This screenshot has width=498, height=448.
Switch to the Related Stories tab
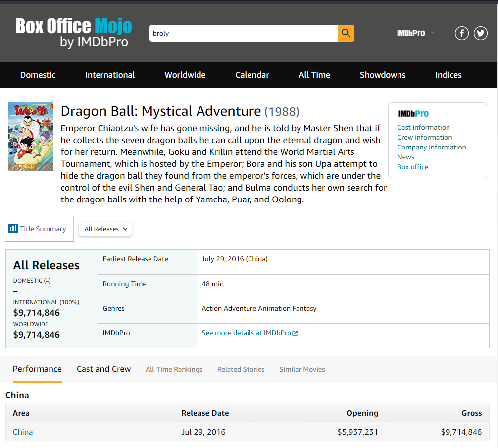point(241,369)
